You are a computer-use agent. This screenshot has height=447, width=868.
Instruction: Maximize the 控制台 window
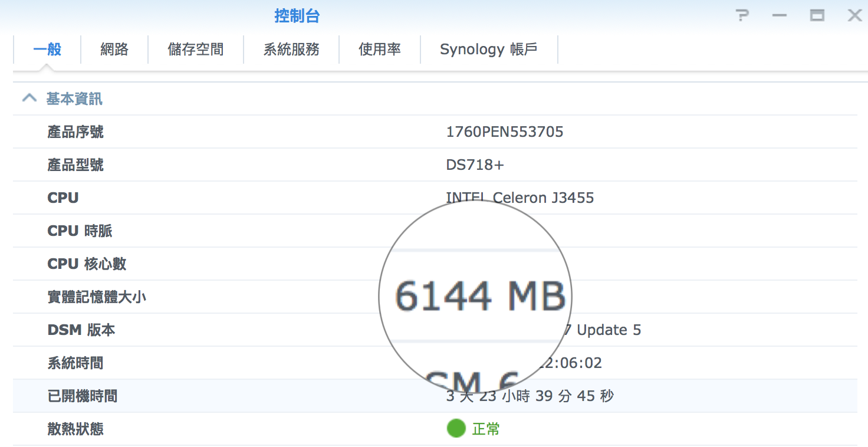click(x=817, y=16)
